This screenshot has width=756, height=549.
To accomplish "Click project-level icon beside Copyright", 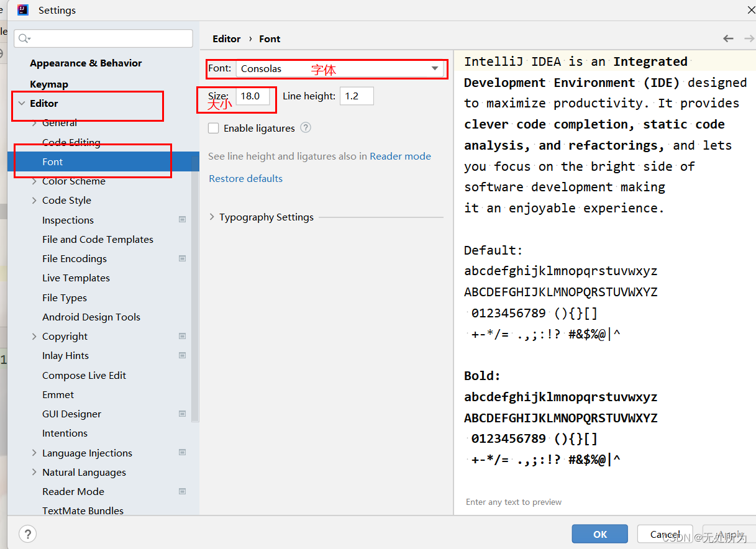I will pyautogui.click(x=182, y=336).
